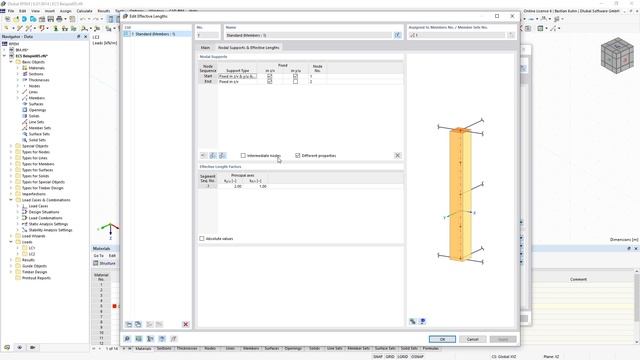Collapse the Load Cases & Combinations folder

coord(11,200)
